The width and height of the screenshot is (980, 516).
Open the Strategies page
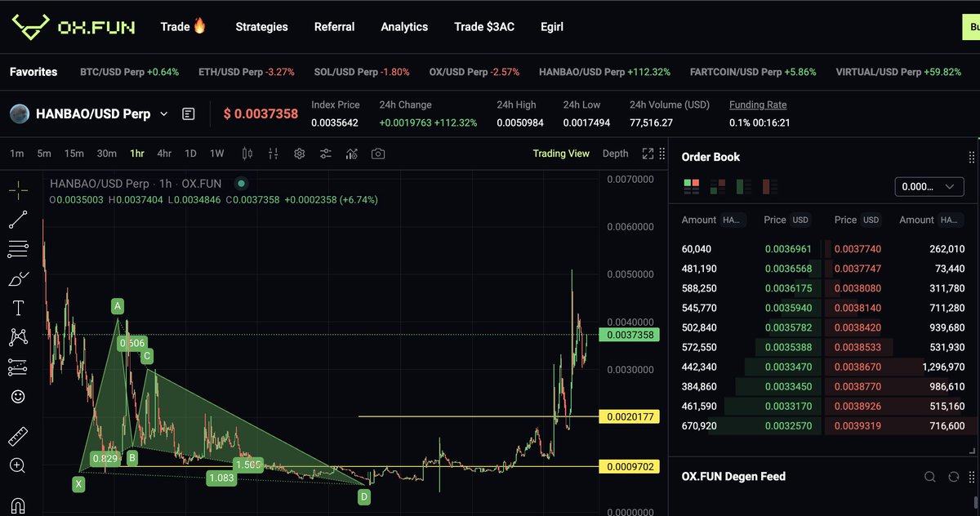pyautogui.click(x=261, y=26)
